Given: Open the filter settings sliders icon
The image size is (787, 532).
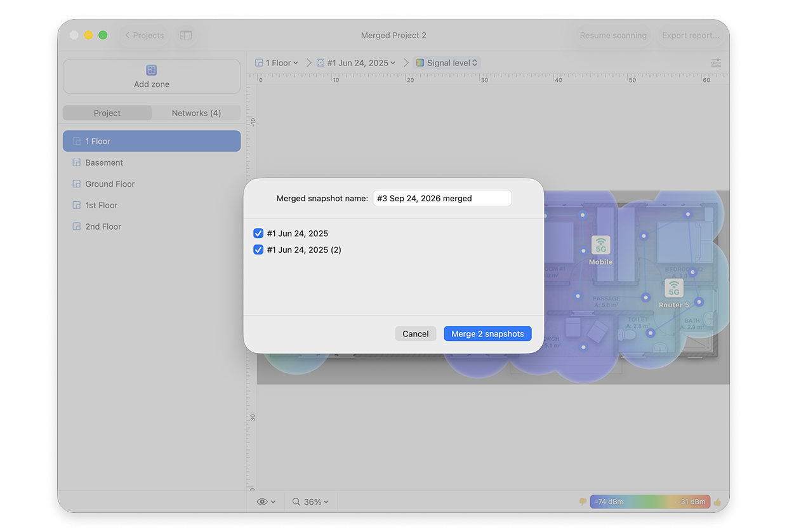Looking at the screenshot, I should [x=716, y=63].
